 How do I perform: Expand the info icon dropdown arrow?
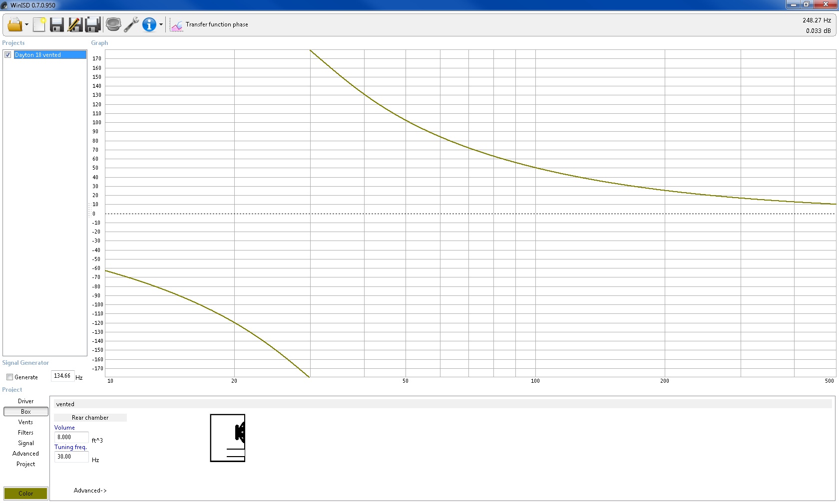click(x=161, y=24)
